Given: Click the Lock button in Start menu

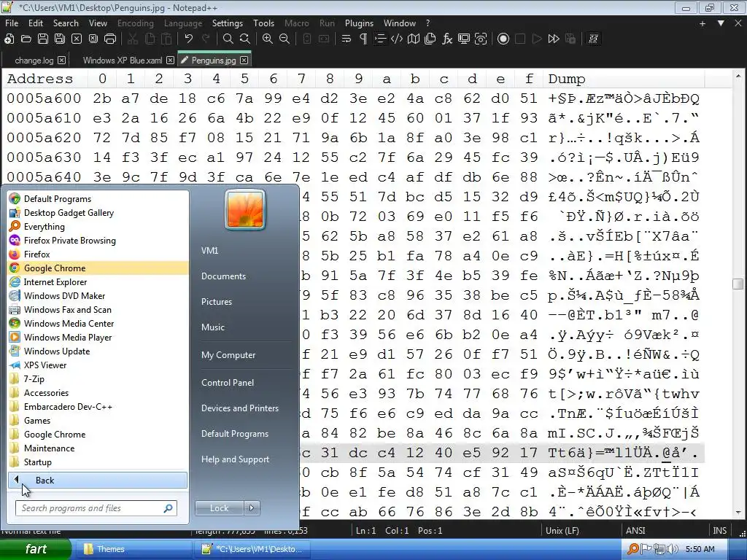Looking at the screenshot, I should click(219, 508).
